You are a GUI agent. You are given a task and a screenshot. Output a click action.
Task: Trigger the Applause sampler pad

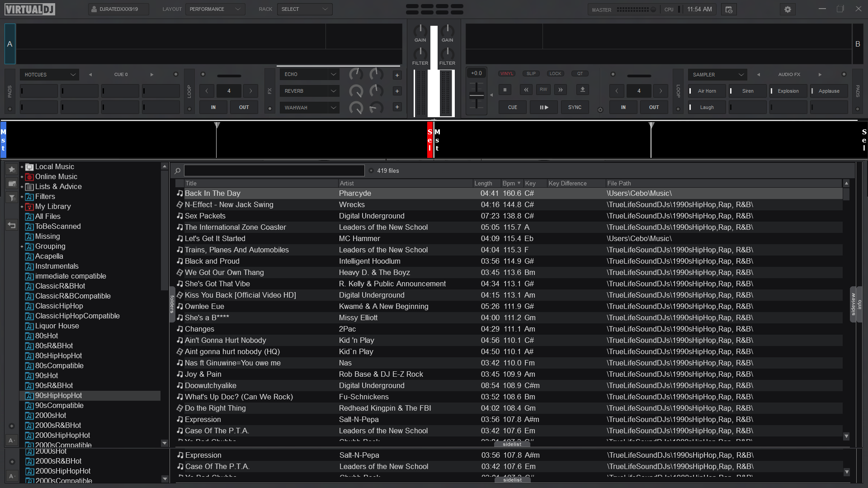829,91
